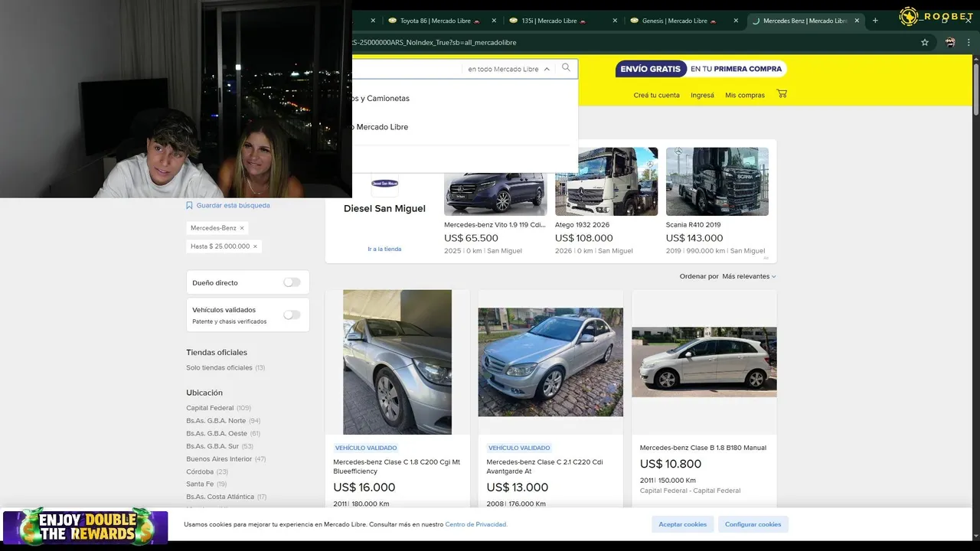Open a new browser tab

point(875,21)
